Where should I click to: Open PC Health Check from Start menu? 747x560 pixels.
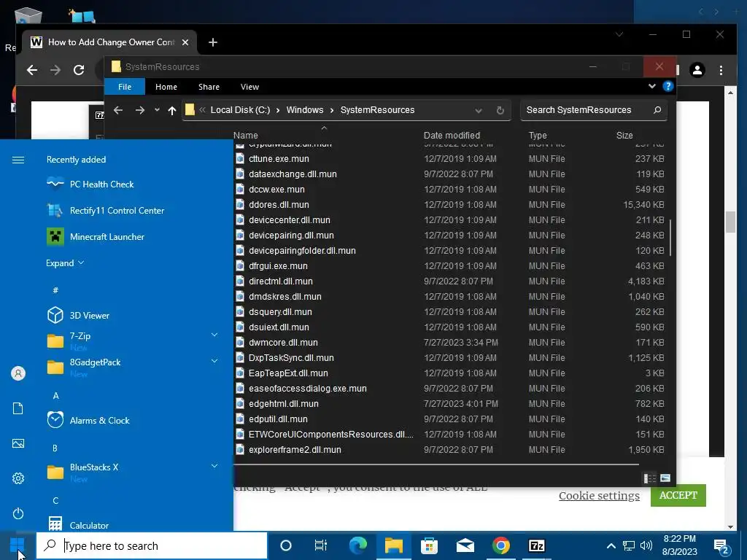90,184
